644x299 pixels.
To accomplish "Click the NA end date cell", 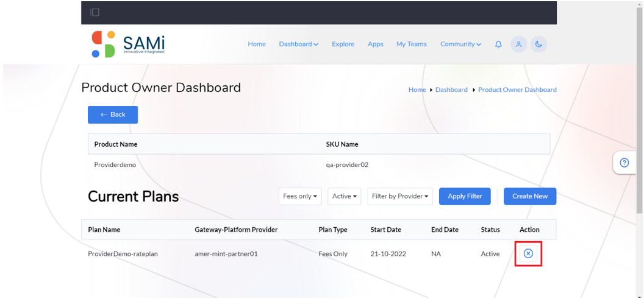I will (x=436, y=254).
